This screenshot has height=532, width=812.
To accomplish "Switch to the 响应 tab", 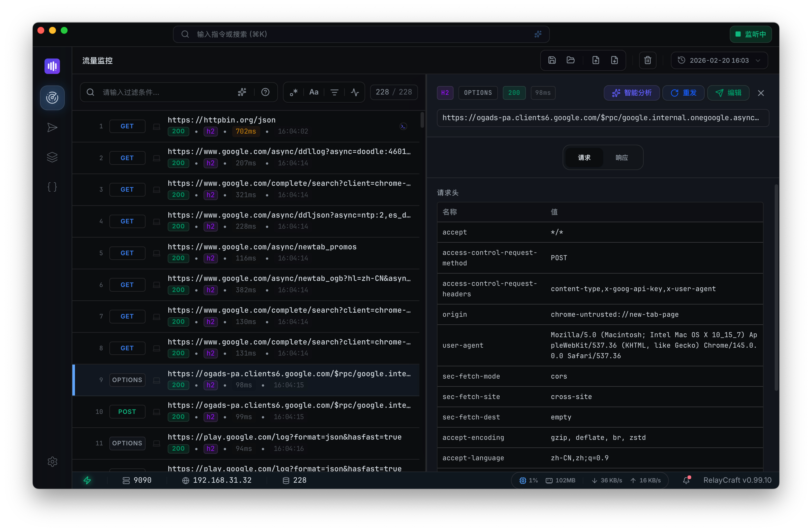I will pos(621,158).
